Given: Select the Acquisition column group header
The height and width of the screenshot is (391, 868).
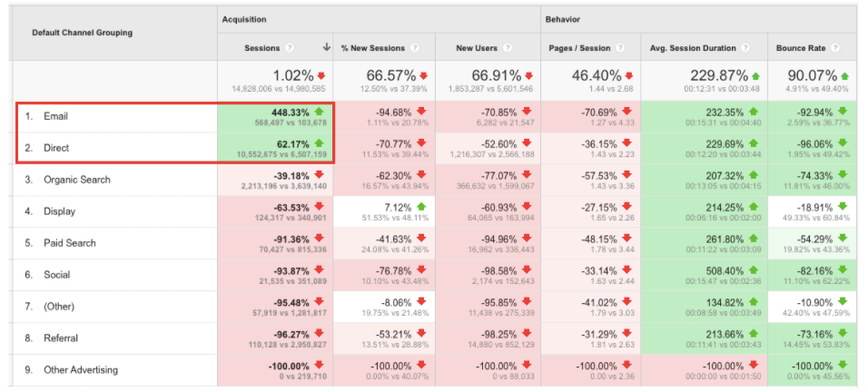Looking at the screenshot, I should tap(243, 18).
